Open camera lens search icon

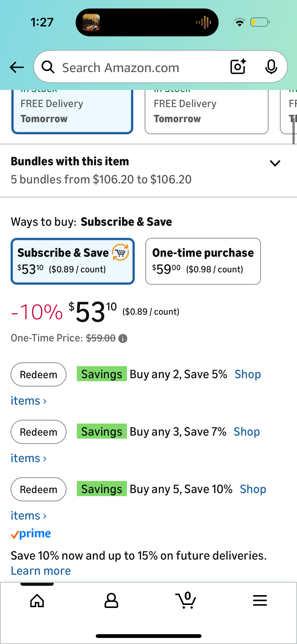[238, 67]
